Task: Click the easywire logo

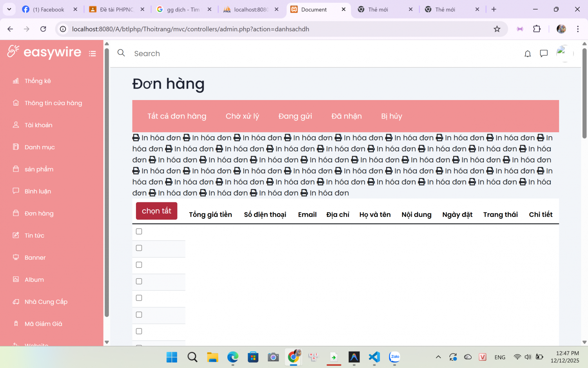Action: click(x=44, y=52)
